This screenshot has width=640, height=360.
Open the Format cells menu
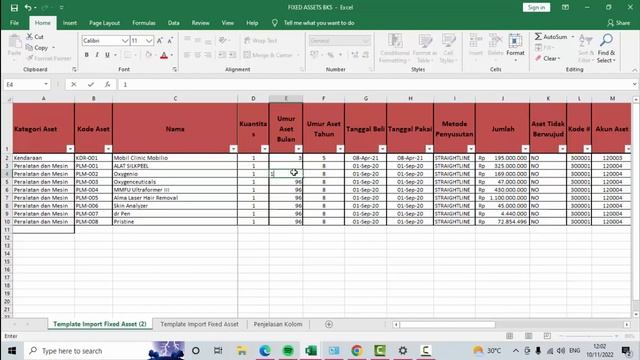515,48
